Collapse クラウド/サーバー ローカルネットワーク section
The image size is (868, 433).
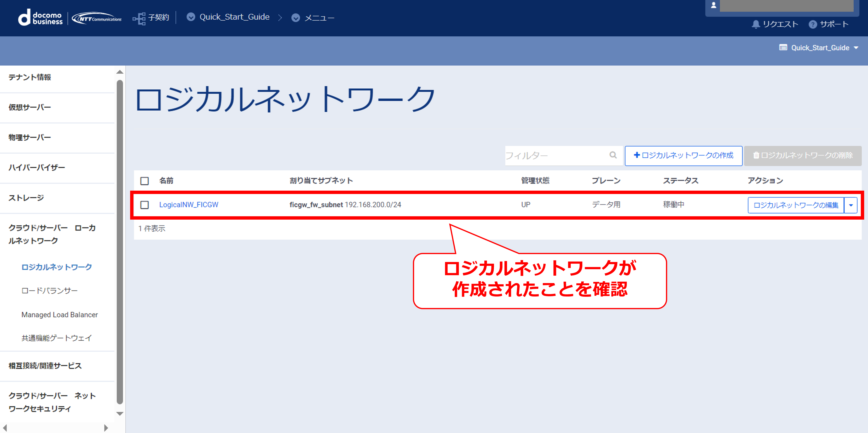52,234
